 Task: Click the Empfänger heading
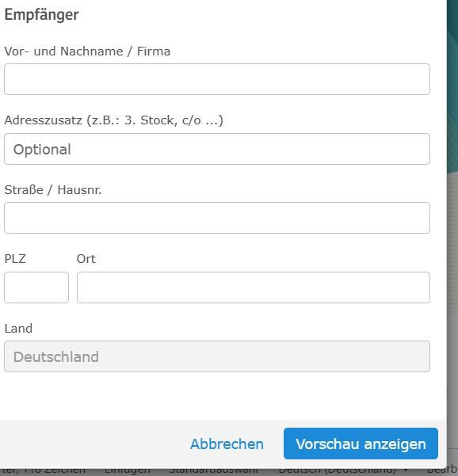tap(42, 14)
